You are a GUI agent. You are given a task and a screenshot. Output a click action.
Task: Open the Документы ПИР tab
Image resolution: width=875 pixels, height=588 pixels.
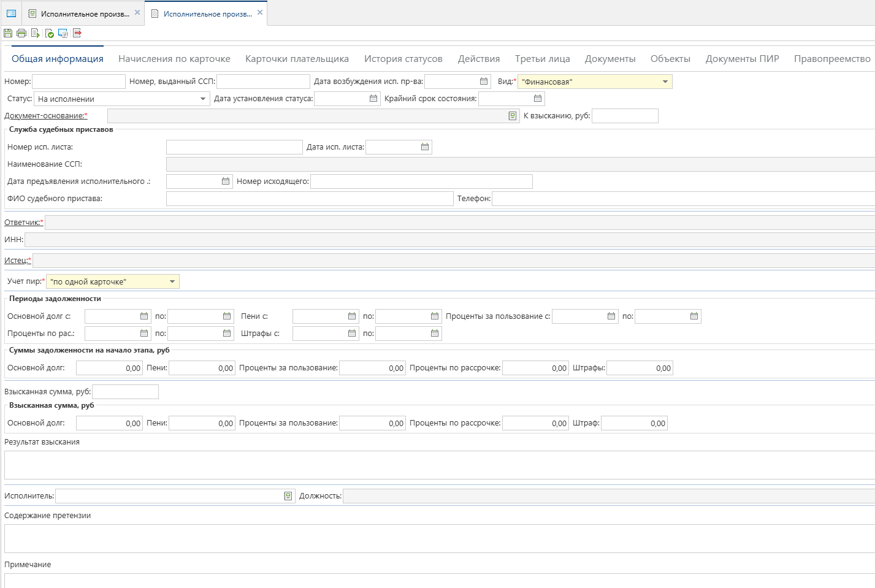pos(742,59)
